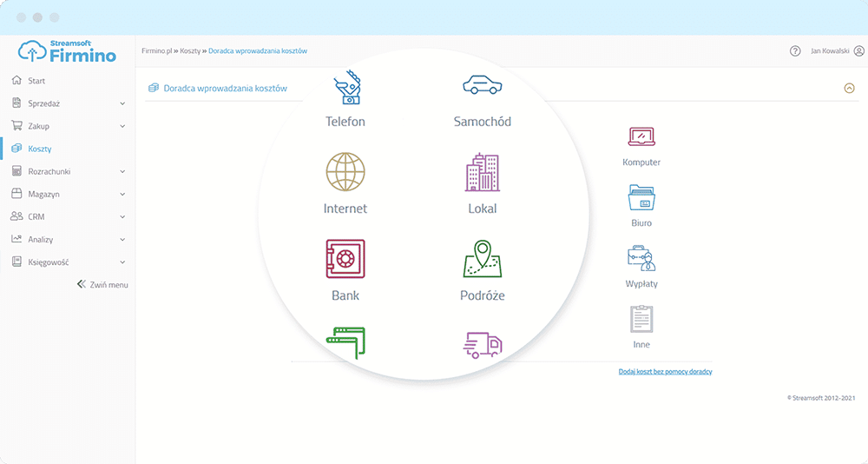Select the Inne clipboard icon
The width and height of the screenshot is (868, 464).
point(641,319)
